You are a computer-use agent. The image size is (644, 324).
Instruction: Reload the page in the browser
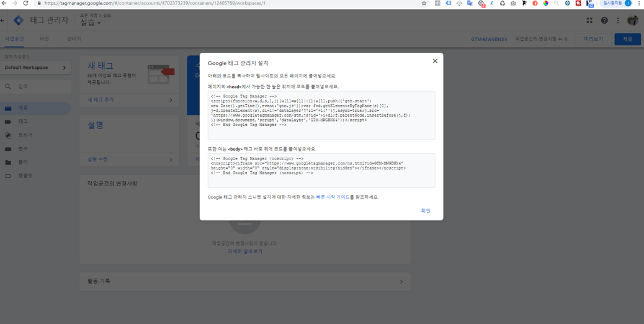[x=25, y=3]
